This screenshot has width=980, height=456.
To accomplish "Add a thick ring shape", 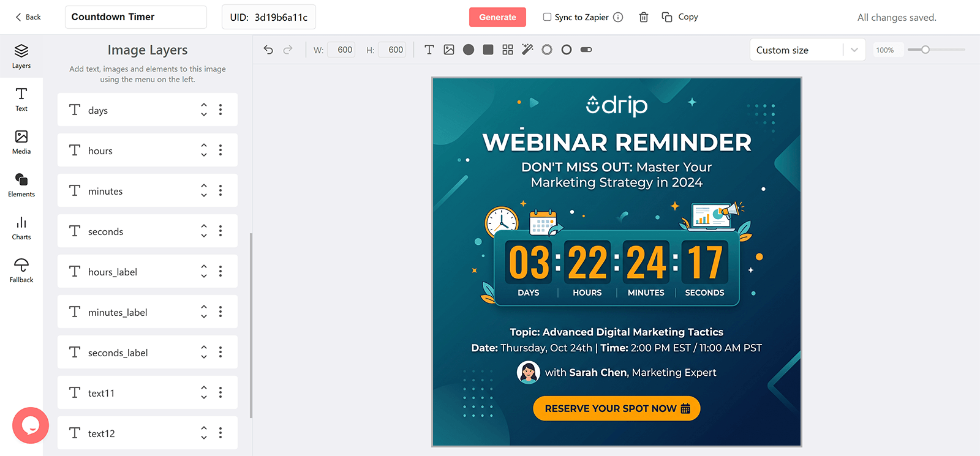I will 547,50.
